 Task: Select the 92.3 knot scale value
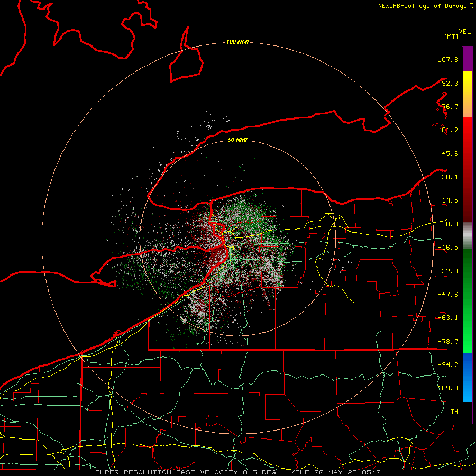pyautogui.click(x=450, y=83)
